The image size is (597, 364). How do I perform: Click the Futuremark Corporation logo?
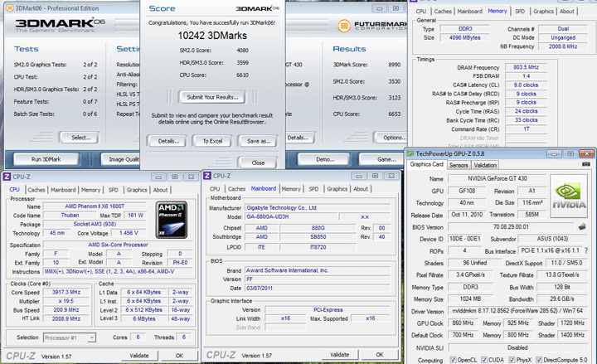pos(372,26)
